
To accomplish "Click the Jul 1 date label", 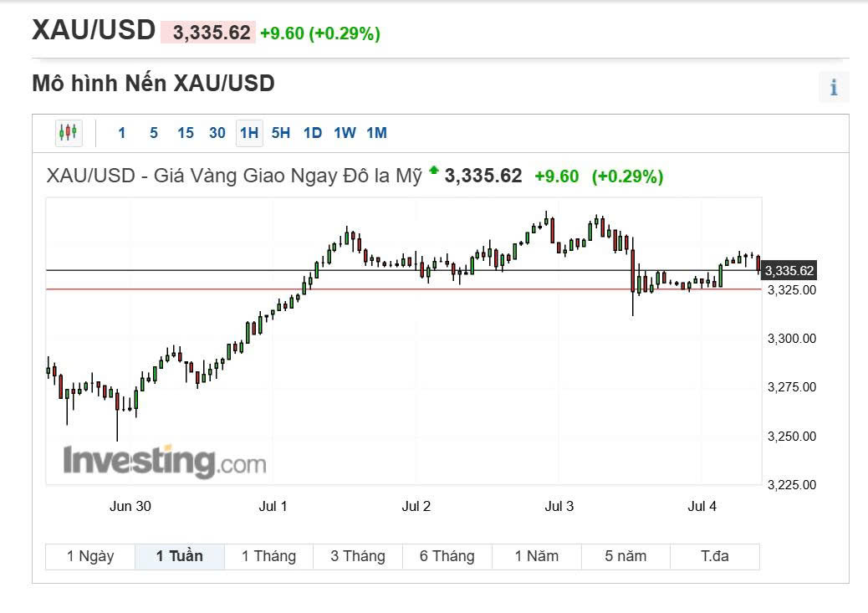I will (273, 506).
